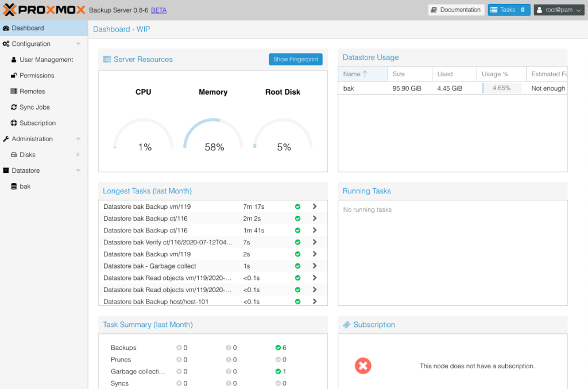The width and height of the screenshot is (588, 389).
Task: Click status check for Backup vm/119 7m 17s
Action: (x=298, y=207)
